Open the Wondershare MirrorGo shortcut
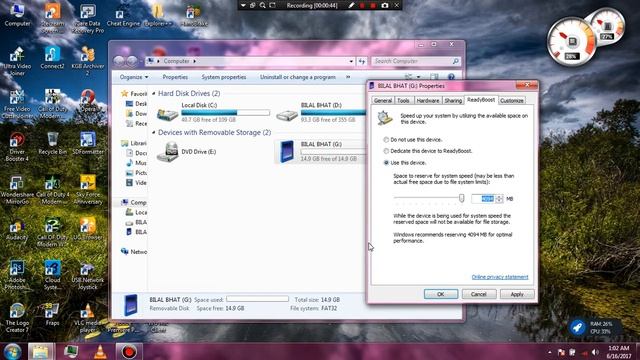 click(x=17, y=190)
